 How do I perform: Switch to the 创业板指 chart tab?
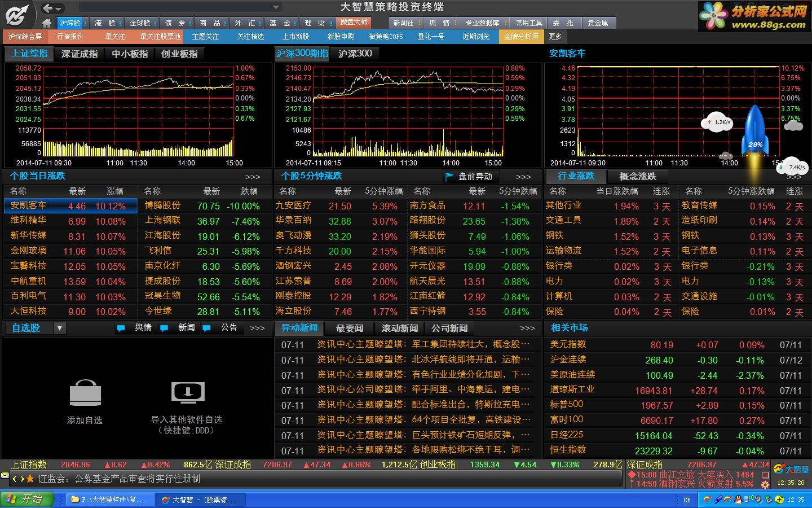point(179,54)
